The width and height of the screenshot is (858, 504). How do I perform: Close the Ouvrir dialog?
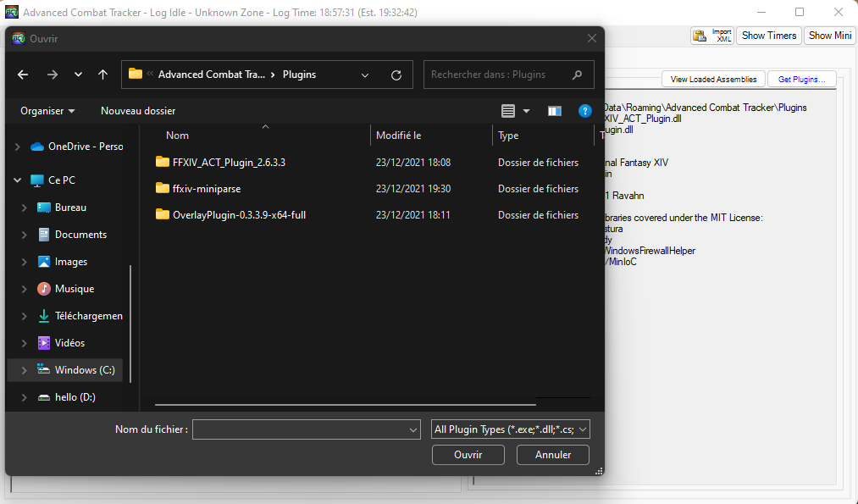[x=591, y=38]
